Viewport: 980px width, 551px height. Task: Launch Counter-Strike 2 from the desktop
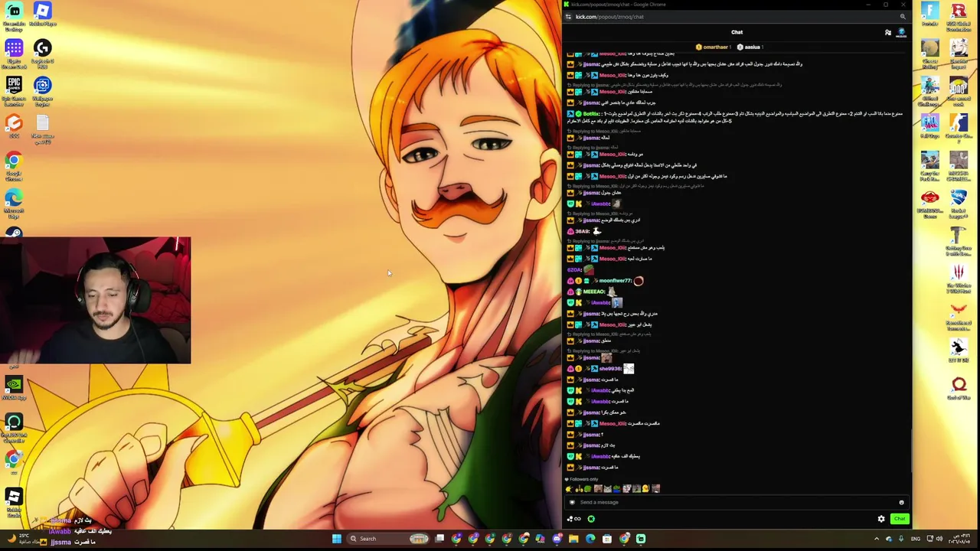pyautogui.click(x=959, y=129)
